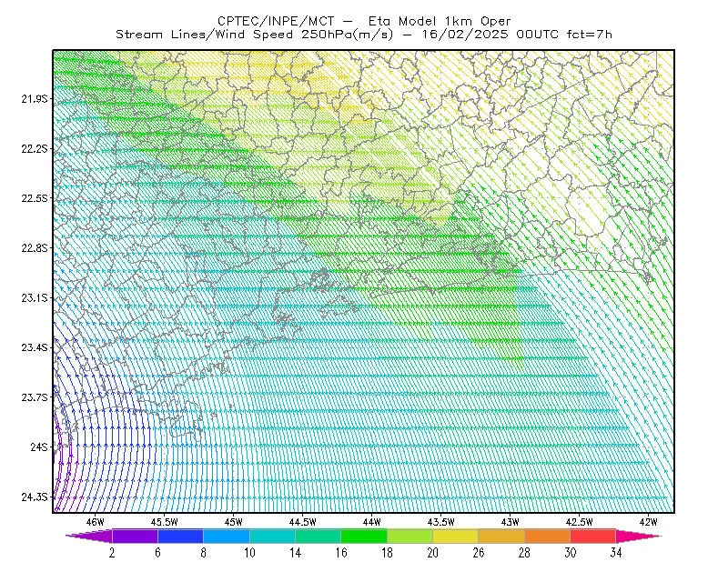Select the gold 26–28 legend swatch

tap(501, 536)
